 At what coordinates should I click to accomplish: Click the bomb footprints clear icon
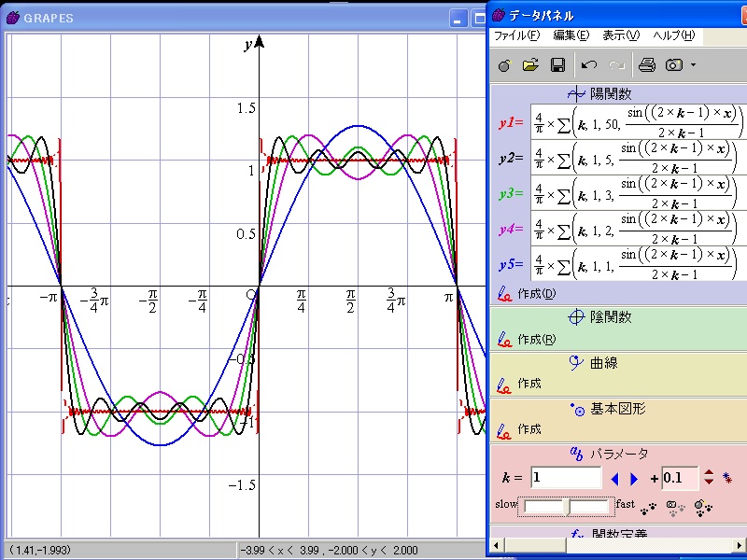[703, 507]
